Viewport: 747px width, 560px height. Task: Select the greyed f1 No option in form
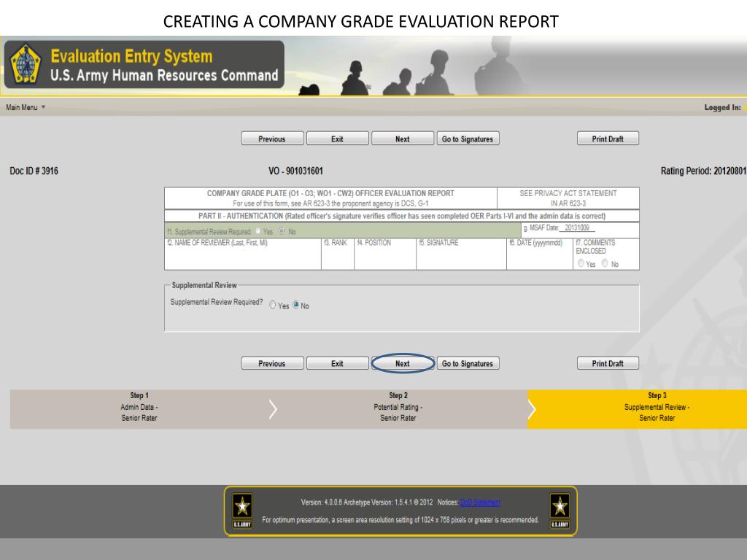click(x=282, y=231)
